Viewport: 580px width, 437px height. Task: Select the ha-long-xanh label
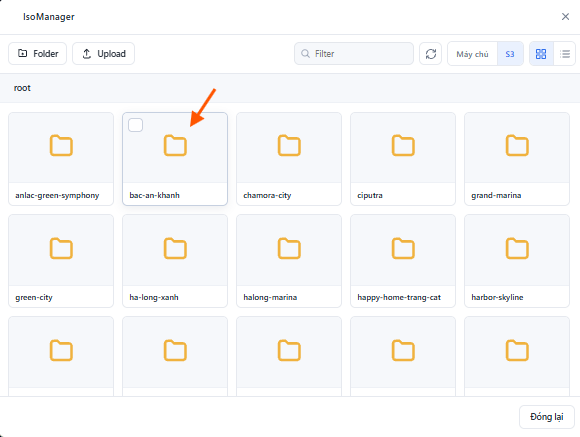(154, 298)
